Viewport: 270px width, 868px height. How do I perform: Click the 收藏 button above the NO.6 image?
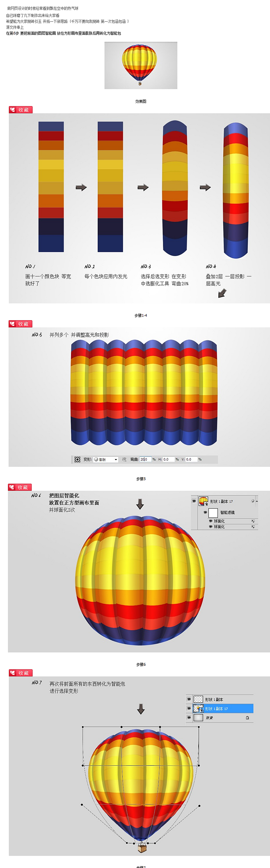[x=21, y=487]
